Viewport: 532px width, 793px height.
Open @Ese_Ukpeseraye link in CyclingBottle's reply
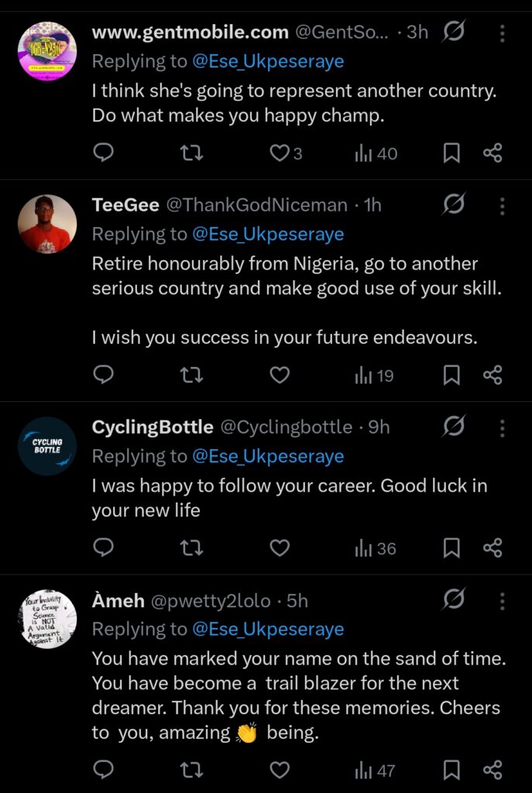click(268, 456)
